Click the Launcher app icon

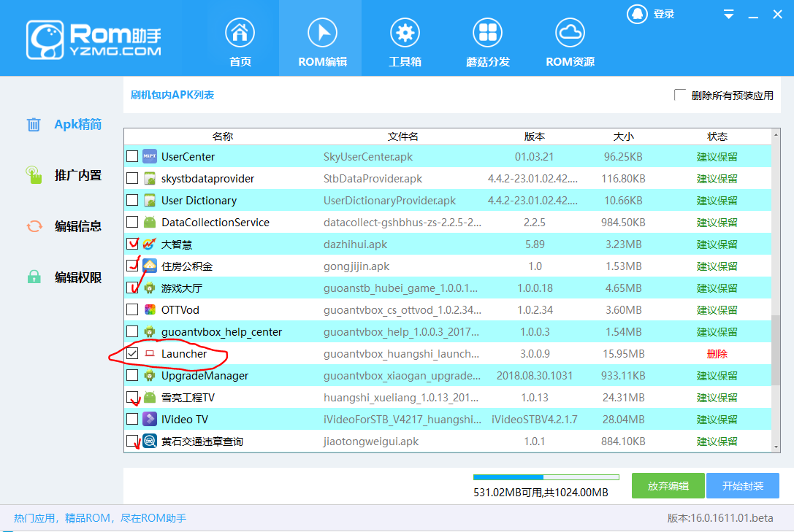[150, 353]
